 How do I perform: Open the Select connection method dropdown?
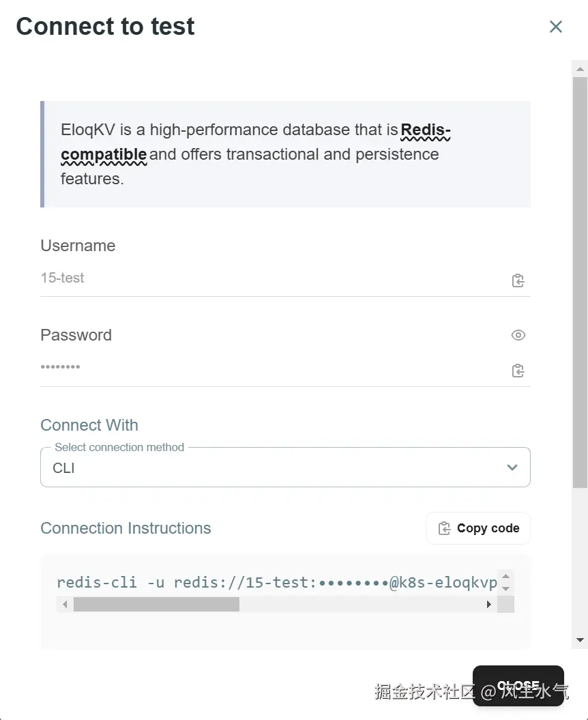click(x=273, y=468)
